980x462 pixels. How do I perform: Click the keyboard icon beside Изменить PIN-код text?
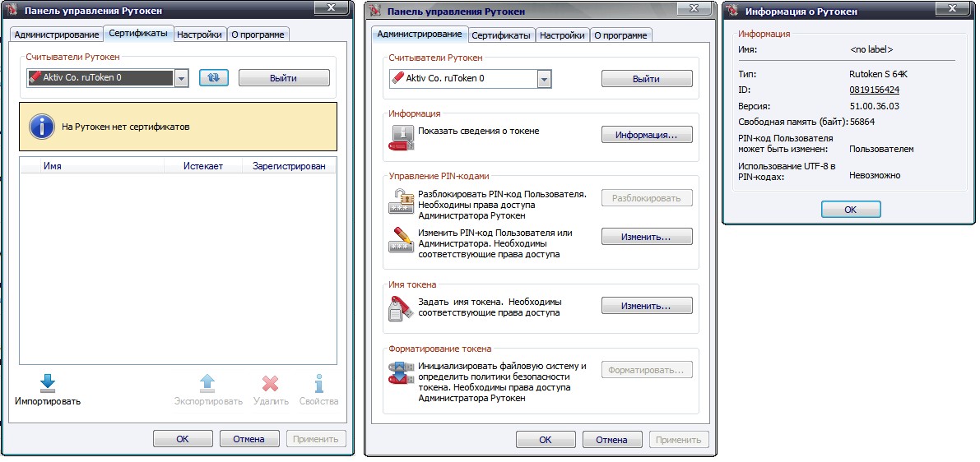pos(402,240)
